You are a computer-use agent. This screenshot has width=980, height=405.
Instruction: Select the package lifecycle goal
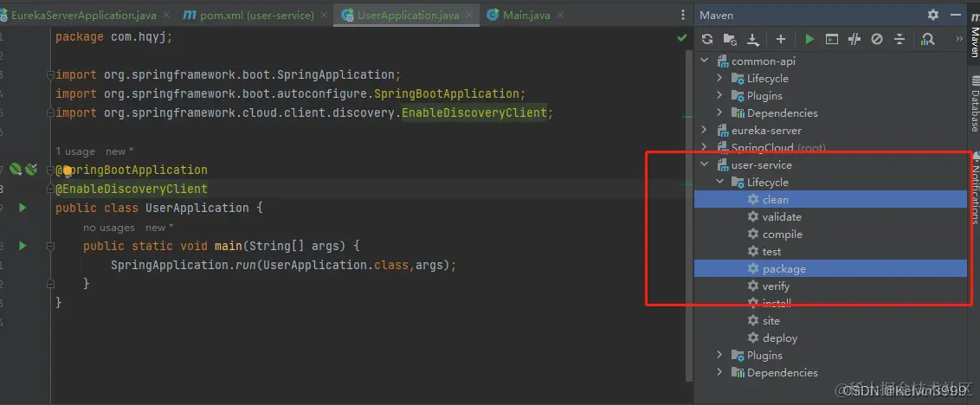click(x=830, y=269)
